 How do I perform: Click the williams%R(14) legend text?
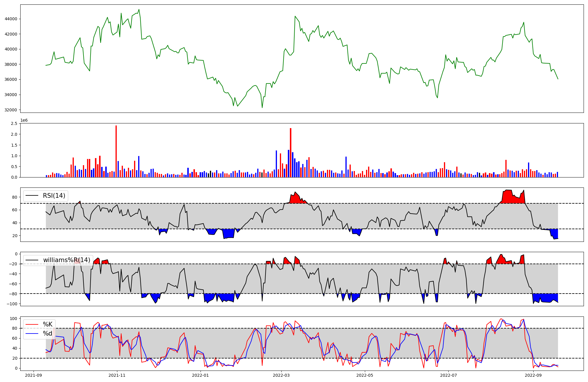click(67, 260)
